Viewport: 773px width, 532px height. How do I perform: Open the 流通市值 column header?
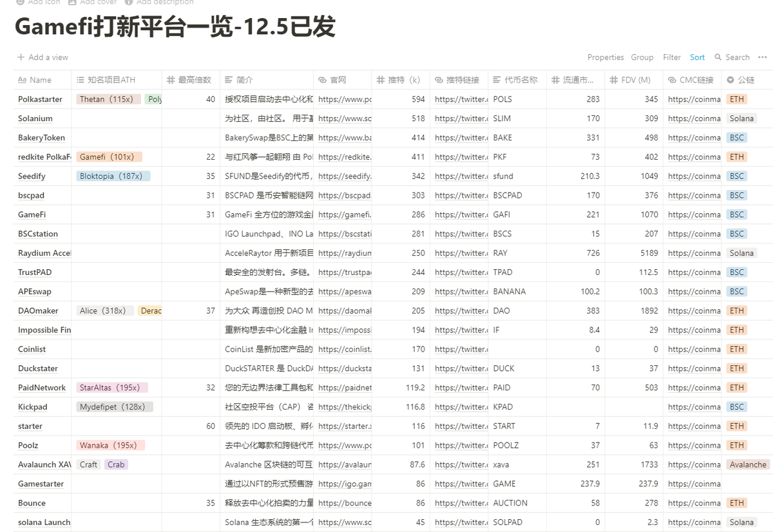[x=576, y=80]
